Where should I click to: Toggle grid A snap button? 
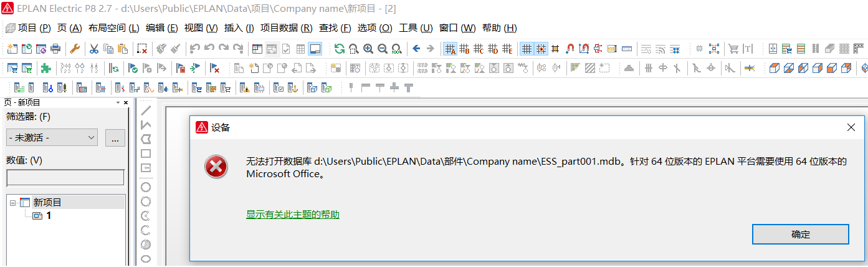(x=449, y=49)
